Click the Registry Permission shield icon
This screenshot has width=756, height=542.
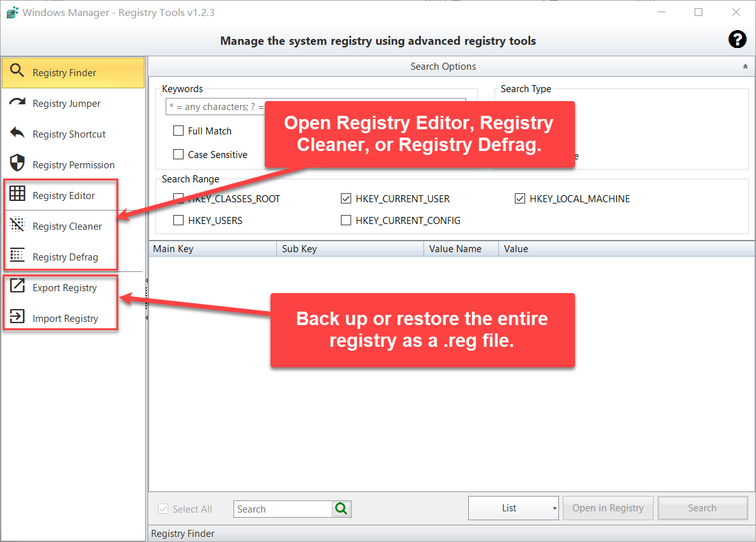click(17, 163)
